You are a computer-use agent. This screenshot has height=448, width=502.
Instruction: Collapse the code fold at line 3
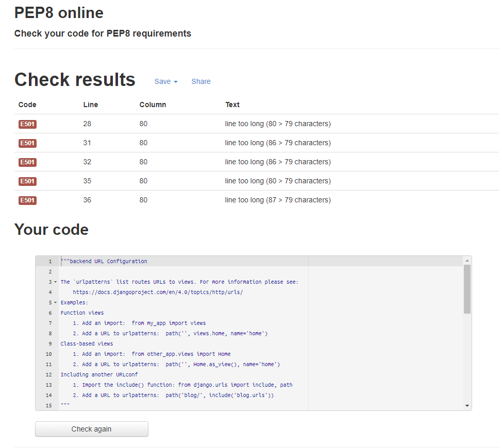pos(55,282)
